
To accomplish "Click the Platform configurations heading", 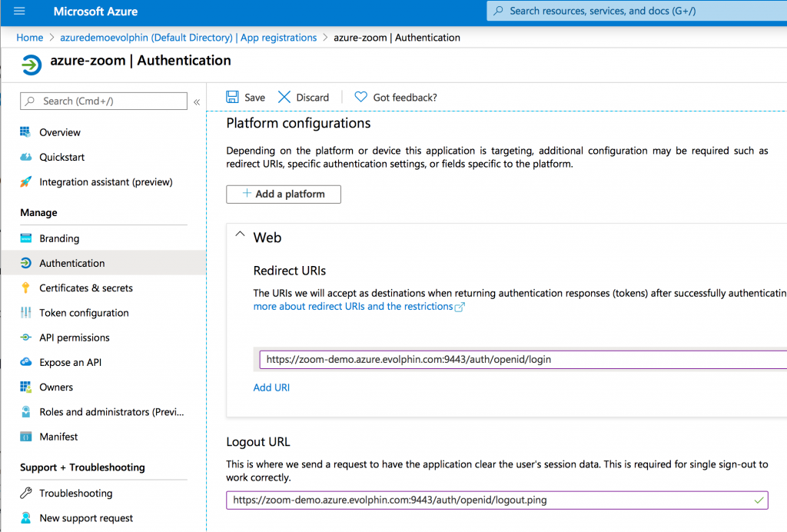I will tap(298, 123).
